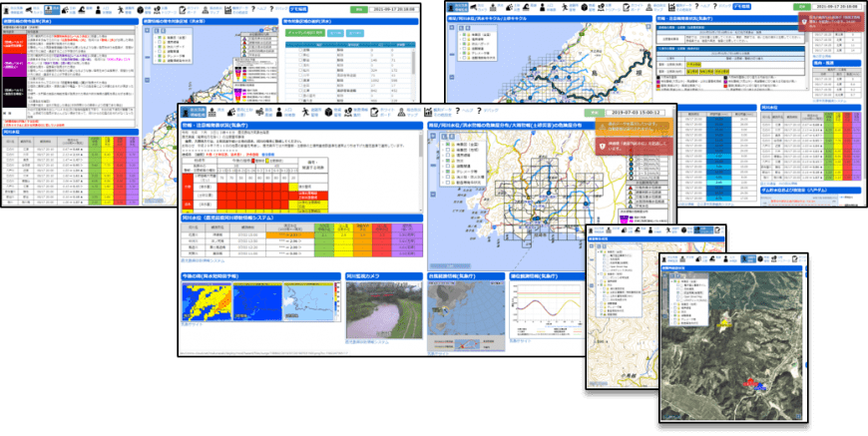Click the zoom slider handle on top-right map
Image resolution: width=868 pixels, height=436 pixels.
pos(452,54)
